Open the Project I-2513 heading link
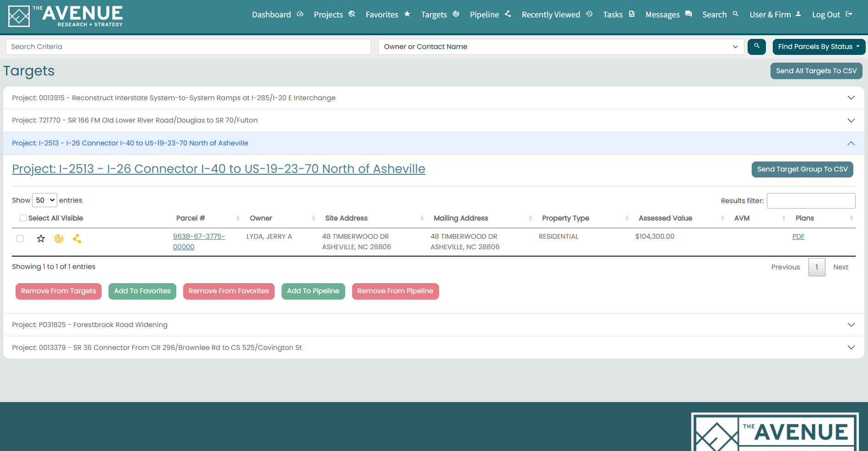Image resolution: width=868 pixels, height=451 pixels. [x=218, y=169]
